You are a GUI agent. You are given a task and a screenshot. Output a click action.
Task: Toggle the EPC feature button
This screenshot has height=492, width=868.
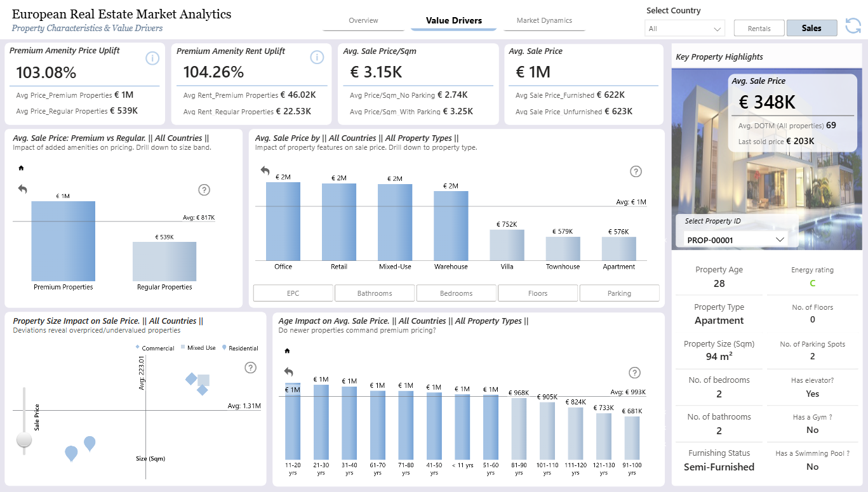click(x=293, y=293)
